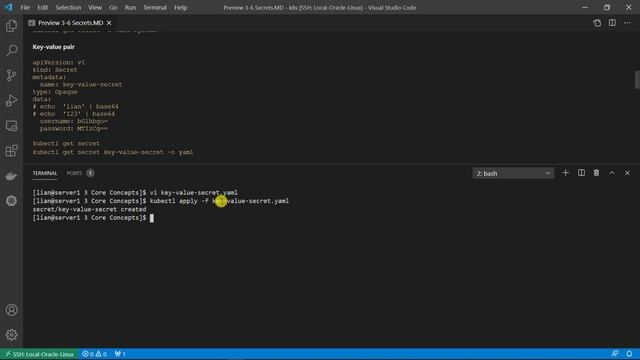
Task: Open the Selection menu
Action: [x=68, y=7]
